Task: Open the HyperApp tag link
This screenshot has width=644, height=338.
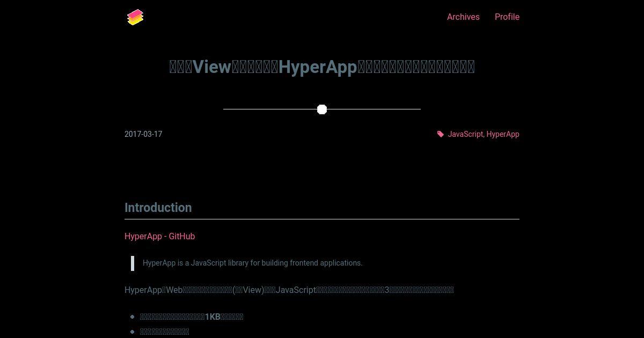Action: coord(503,134)
